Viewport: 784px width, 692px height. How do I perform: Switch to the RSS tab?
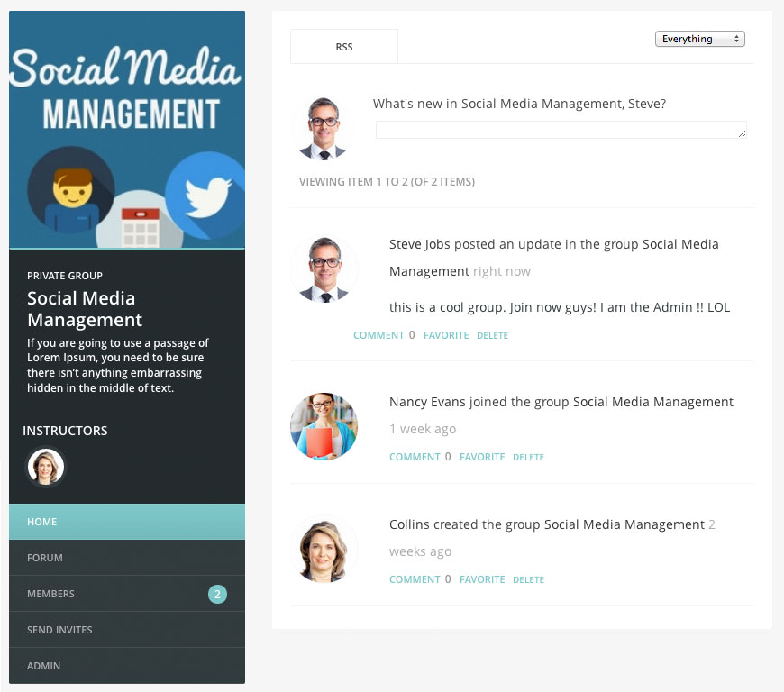343,47
